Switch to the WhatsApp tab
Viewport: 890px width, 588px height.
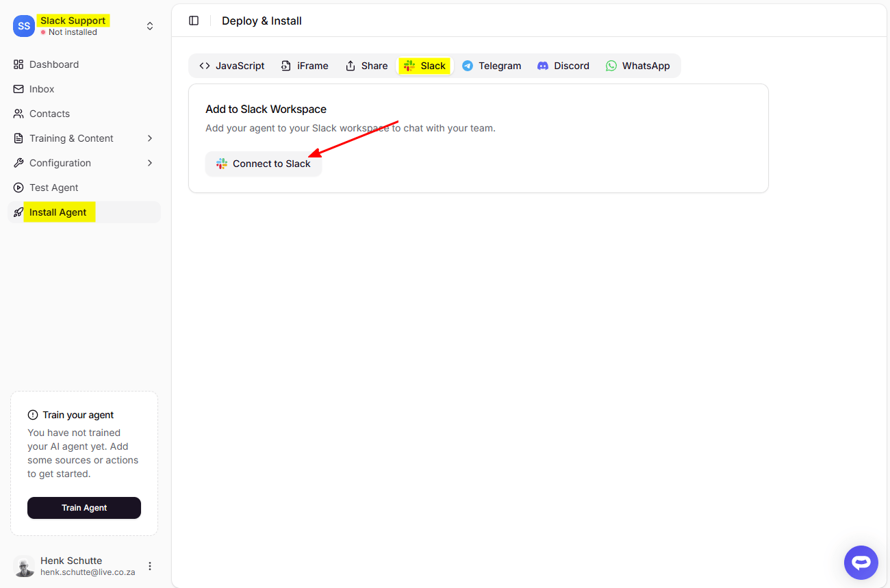point(638,66)
